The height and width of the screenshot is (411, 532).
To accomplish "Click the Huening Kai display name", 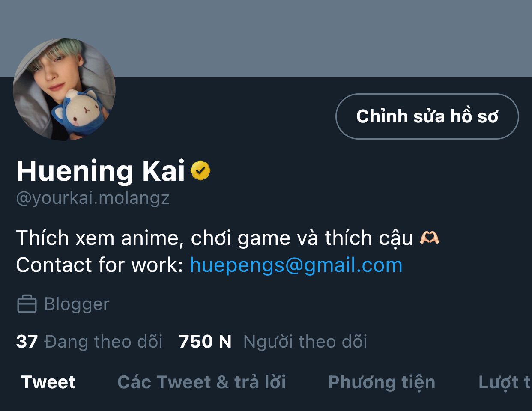I will (101, 170).
